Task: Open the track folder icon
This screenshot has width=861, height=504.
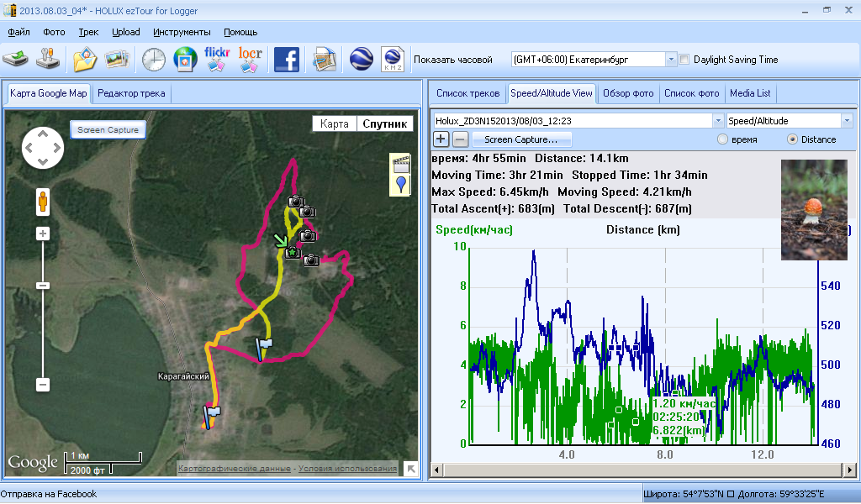Action: 85,60
